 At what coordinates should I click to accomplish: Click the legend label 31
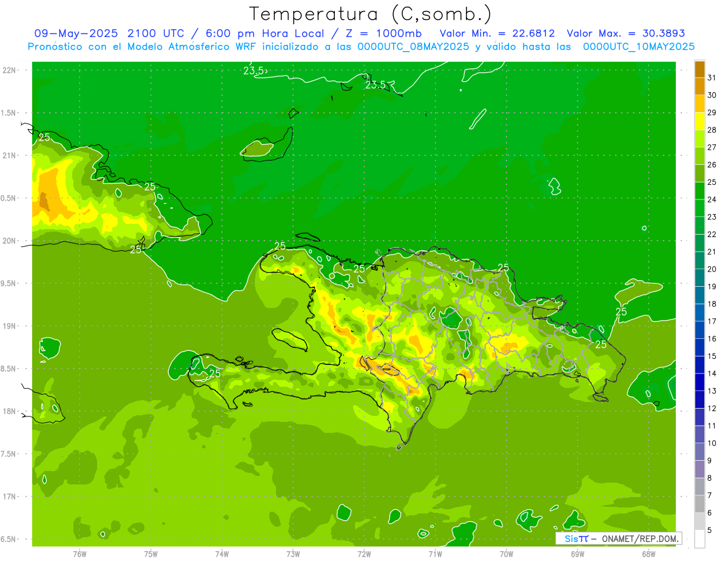[x=712, y=78]
